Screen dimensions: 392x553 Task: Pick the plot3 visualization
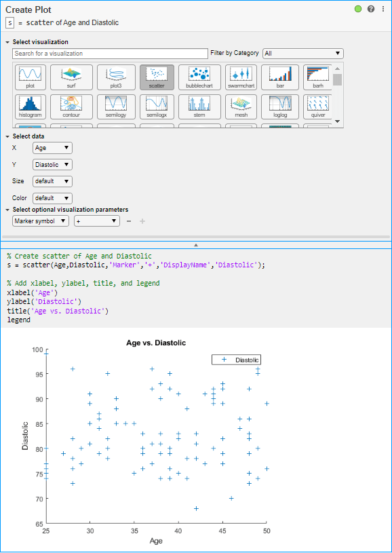(117, 77)
